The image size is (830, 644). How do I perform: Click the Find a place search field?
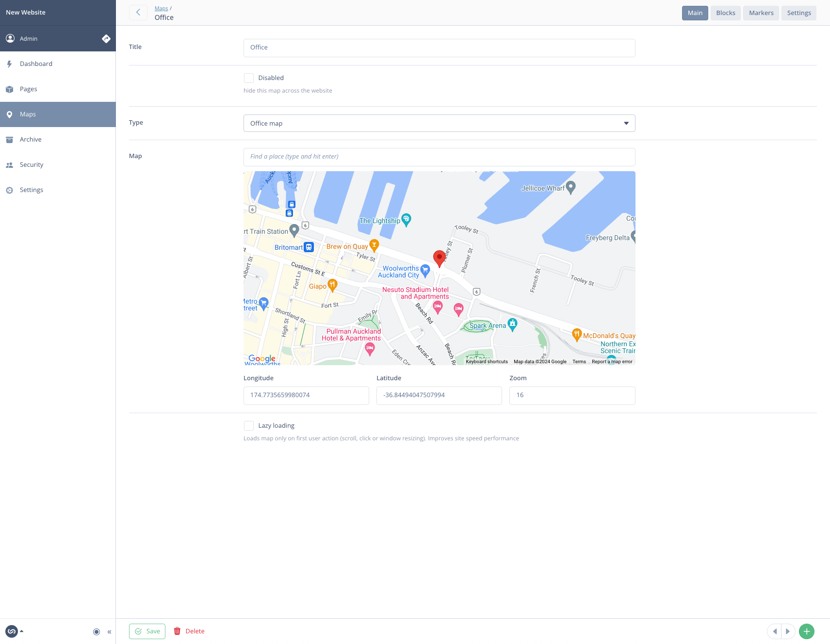(x=439, y=157)
